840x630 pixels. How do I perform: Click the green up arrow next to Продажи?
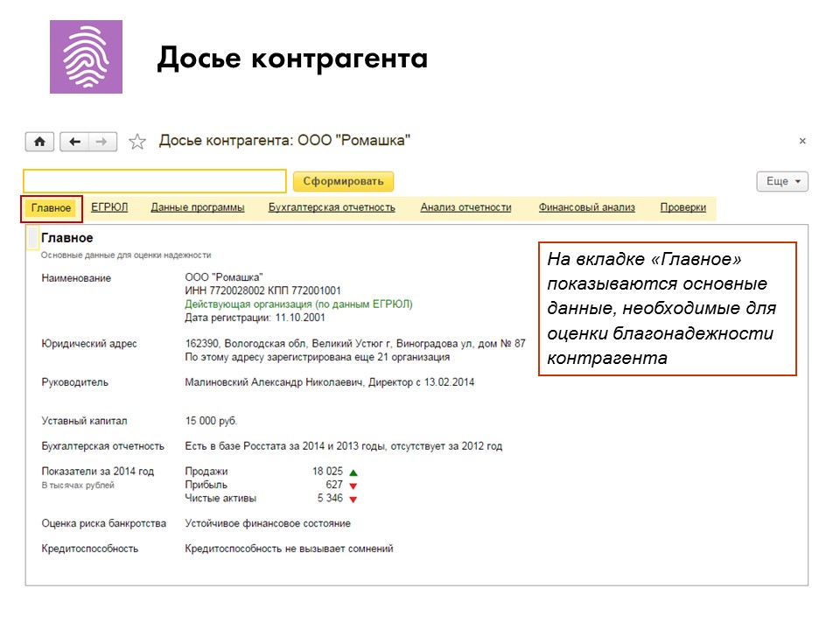tap(353, 472)
